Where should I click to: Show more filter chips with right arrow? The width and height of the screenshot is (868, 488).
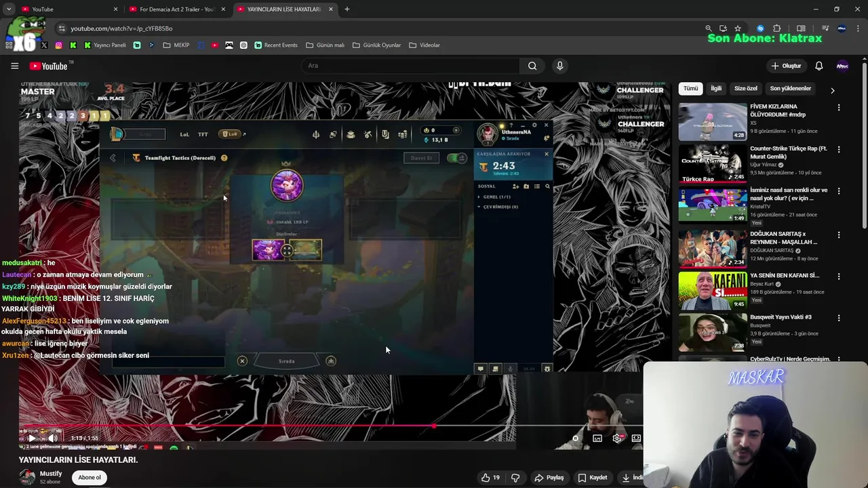pyautogui.click(x=833, y=89)
